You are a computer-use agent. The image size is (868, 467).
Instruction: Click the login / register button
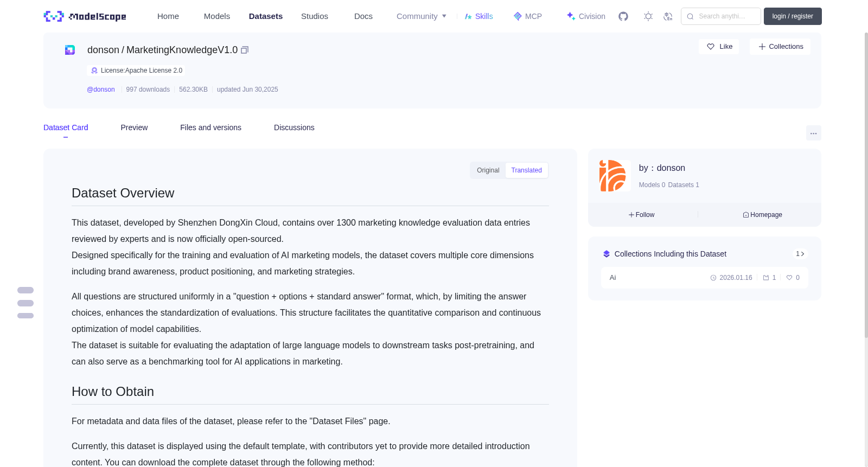[793, 16]
